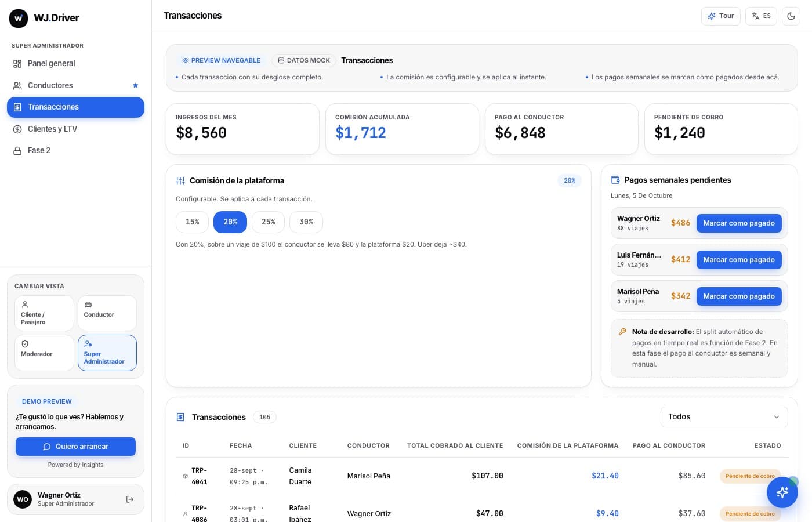Viewport: 812px width, 522px height.
Task: Switch view to Moderador
Action: click(44, 353)
